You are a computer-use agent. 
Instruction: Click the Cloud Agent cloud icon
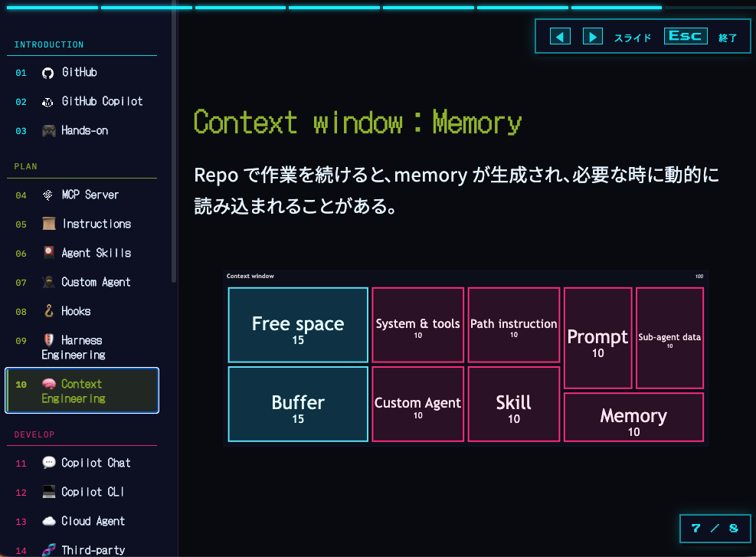tap(49, 521)
